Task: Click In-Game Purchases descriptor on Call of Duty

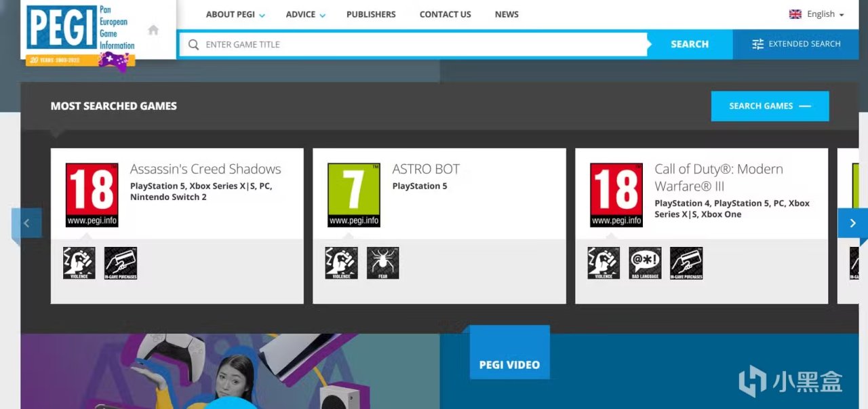Action: point(686,263)
